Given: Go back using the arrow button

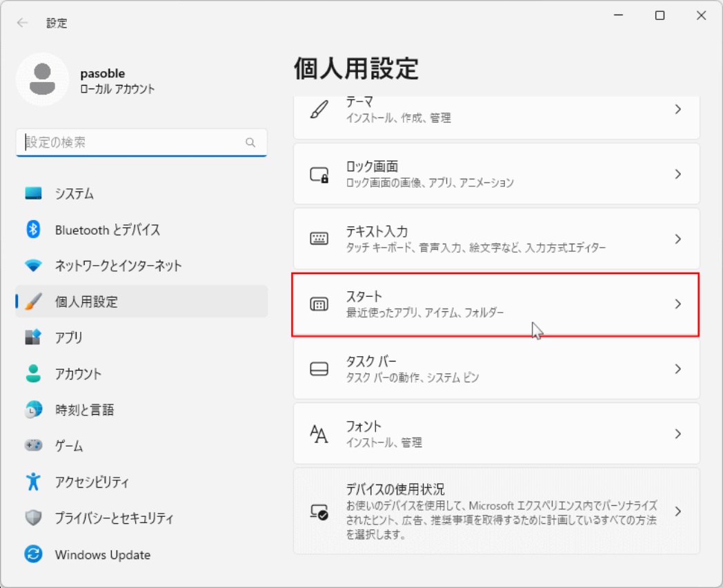Looking at the screenshot, I should coord(21,23).
